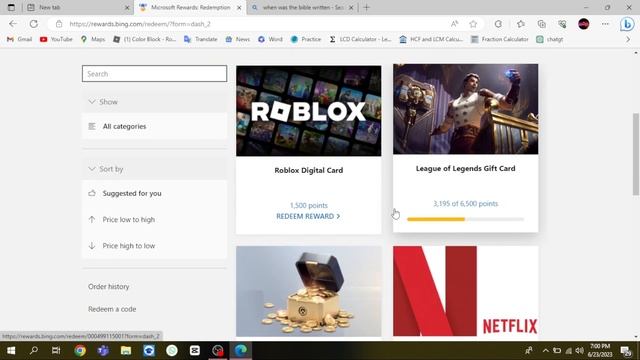This screenshot has height=360, width=640.
Task: Show hidden system tray icons
Action: point(545,351)
